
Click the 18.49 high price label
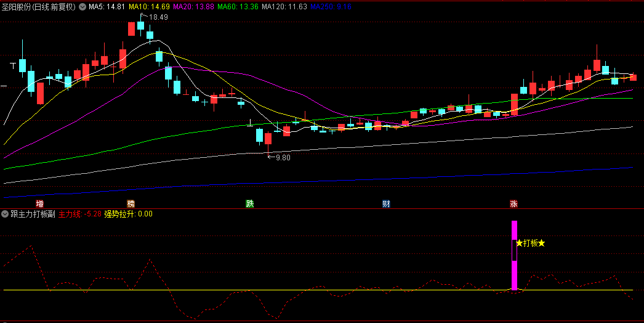[158, 17]
